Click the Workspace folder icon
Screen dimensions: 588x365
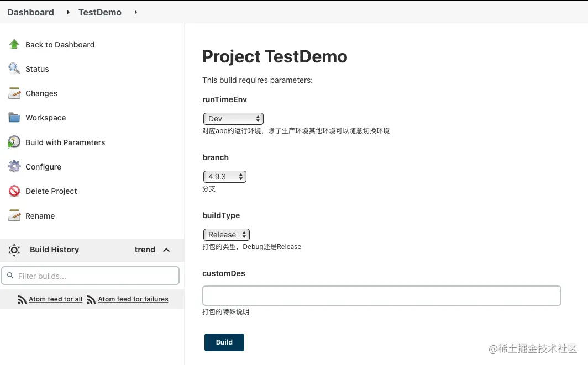(x=14, y=118)
